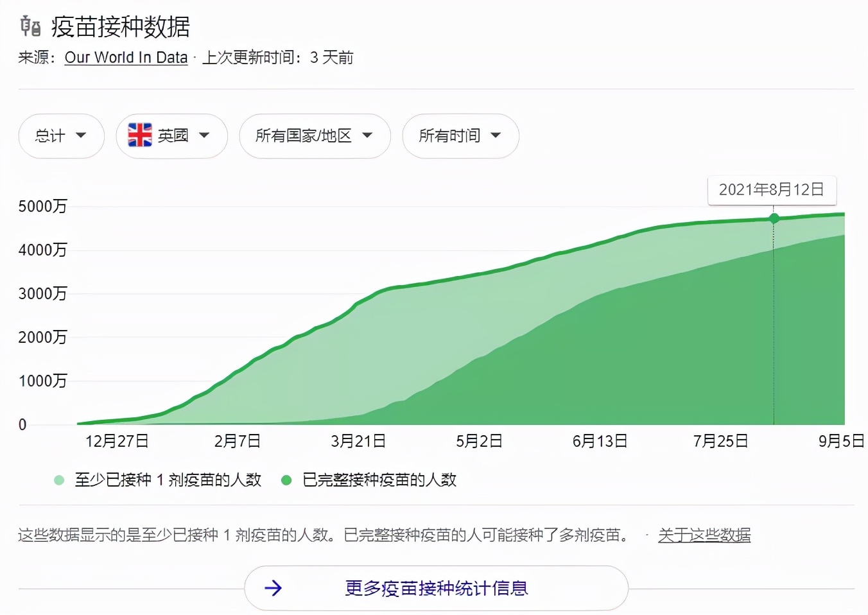The width and height of the screenshot is (868, 615).
Task: Open the Our World In Data source link
Action: [126, 57]
